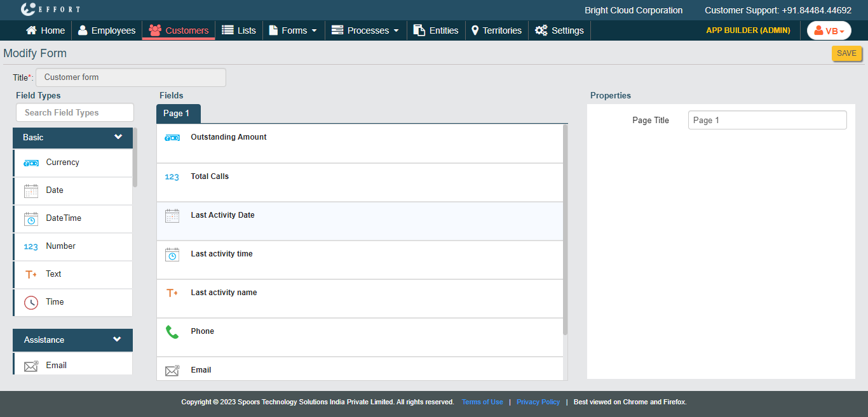Screen dimensions: 868x417
Task: Choose the Time clock icon
Action: (x=31, y=302)
